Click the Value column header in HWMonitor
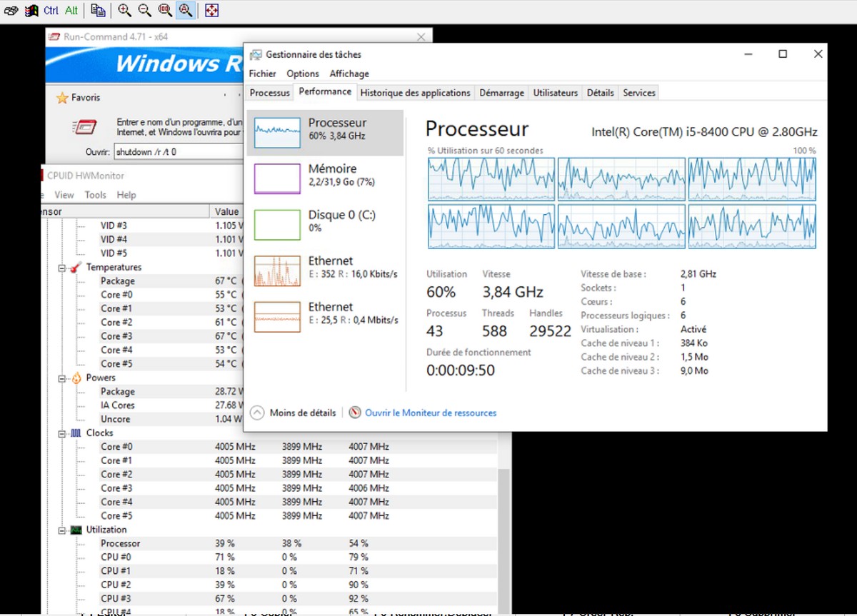The image size is (857, 616). click(x=227, y=211)
